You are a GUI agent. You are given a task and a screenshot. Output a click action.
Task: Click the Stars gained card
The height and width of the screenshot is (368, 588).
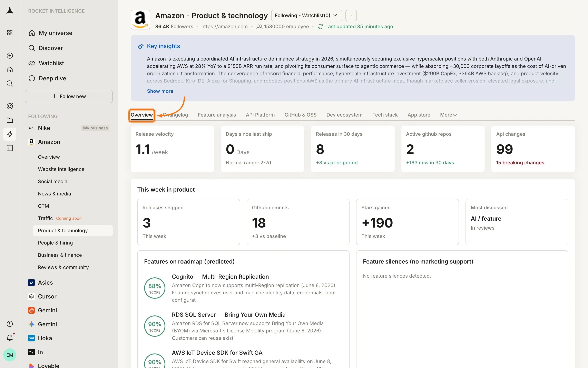(x=407, y=222)
